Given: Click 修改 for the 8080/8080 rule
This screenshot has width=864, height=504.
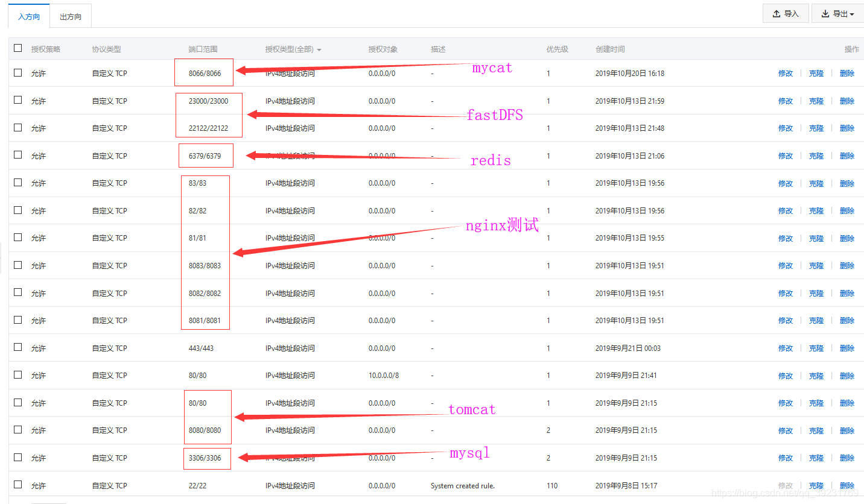Looking at the screenshot, I should click(786, 430).
